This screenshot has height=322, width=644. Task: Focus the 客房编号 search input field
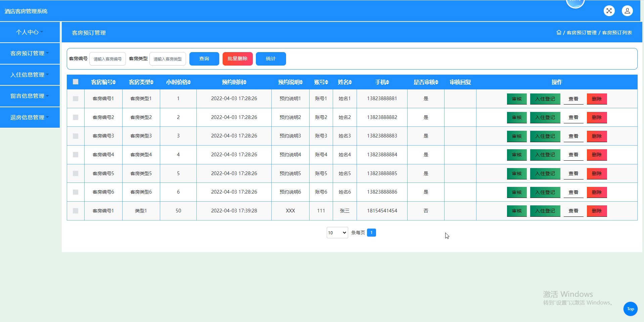[107, 59]
